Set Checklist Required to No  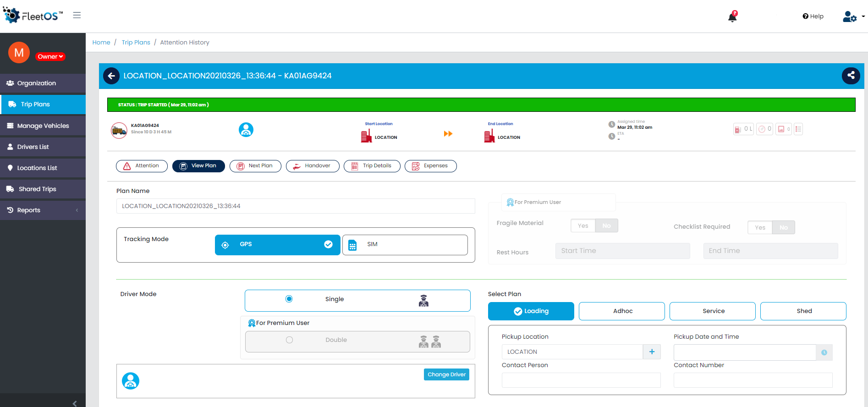pyautogui.click(x=784, y=227)
